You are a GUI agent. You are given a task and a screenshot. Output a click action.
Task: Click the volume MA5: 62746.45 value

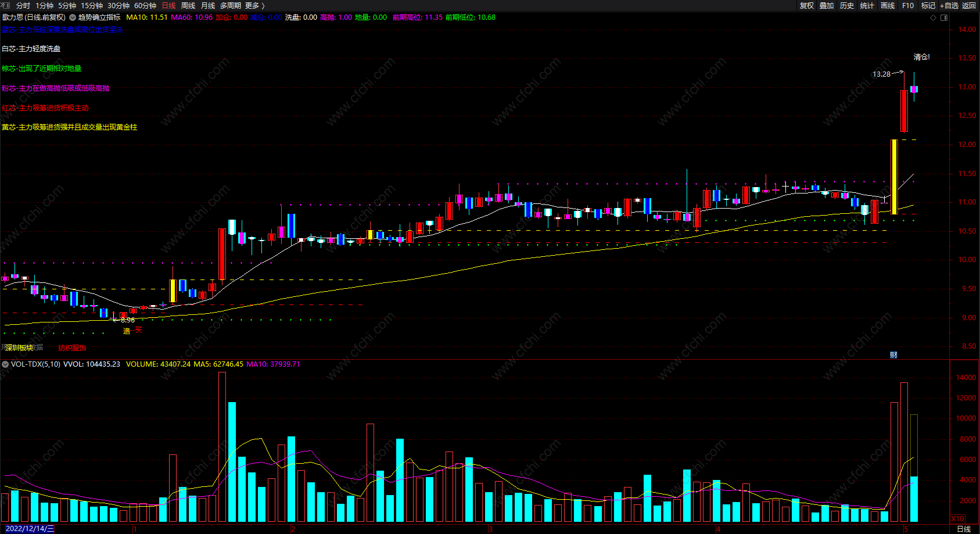click(218, 364)
